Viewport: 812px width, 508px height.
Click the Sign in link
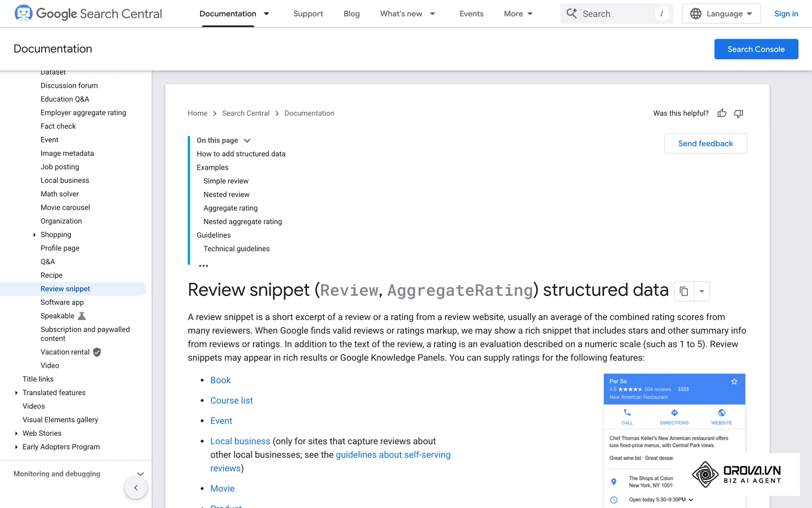click(x=786, y=14)
